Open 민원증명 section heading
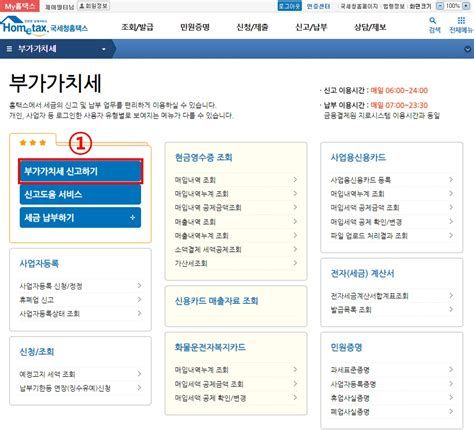Screen dimensions: 474x430 point(346,347)
